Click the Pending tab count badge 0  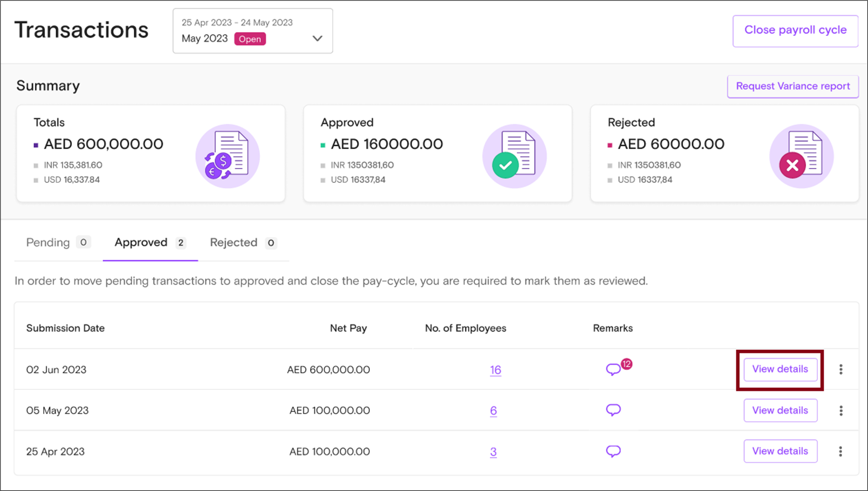83,242
